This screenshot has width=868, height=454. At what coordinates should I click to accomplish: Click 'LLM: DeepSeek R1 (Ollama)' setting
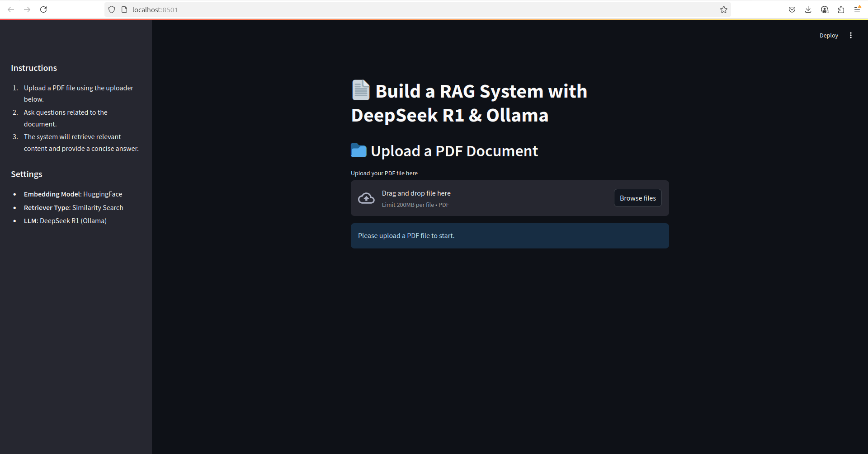coord(65,221)
